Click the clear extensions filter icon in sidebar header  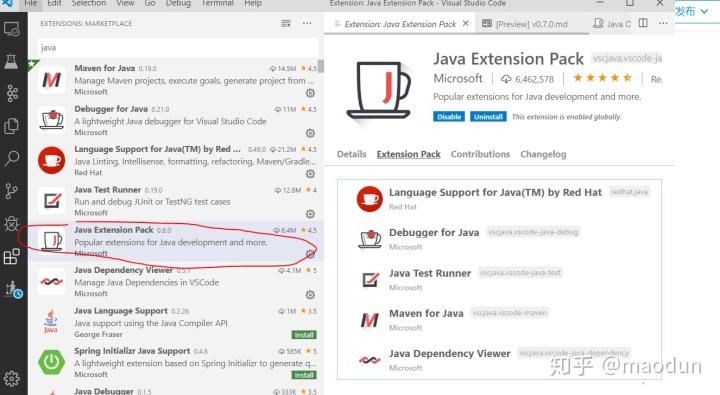[286, 23]
